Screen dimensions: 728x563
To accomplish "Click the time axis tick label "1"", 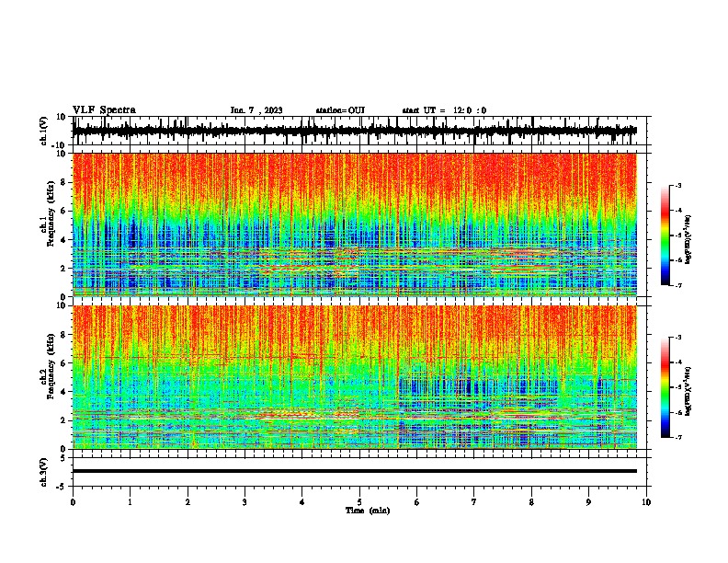I will pos(130,502).
